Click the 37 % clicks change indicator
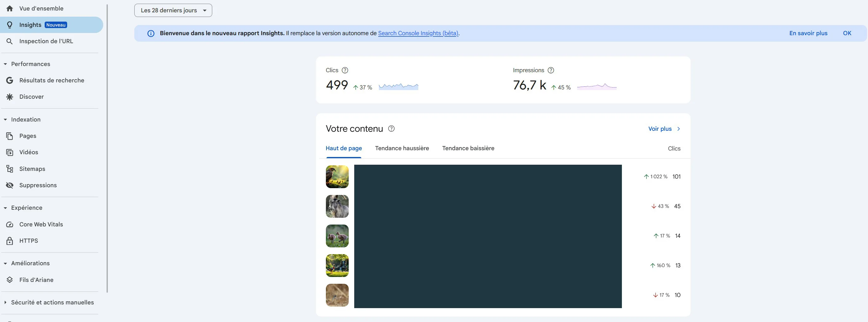 click(363, 87)
